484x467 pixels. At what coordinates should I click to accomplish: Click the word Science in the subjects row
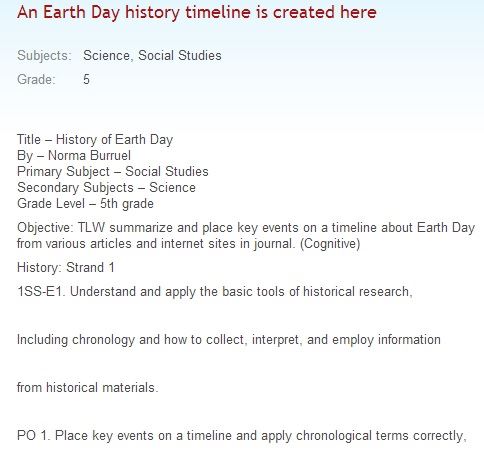coord(108,55)
